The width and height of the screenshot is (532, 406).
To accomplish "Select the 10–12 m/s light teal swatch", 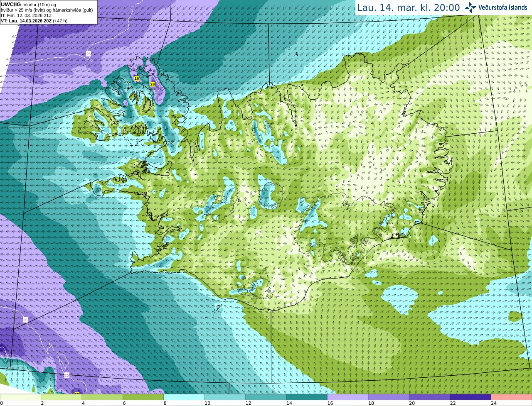I will point(225,397).
